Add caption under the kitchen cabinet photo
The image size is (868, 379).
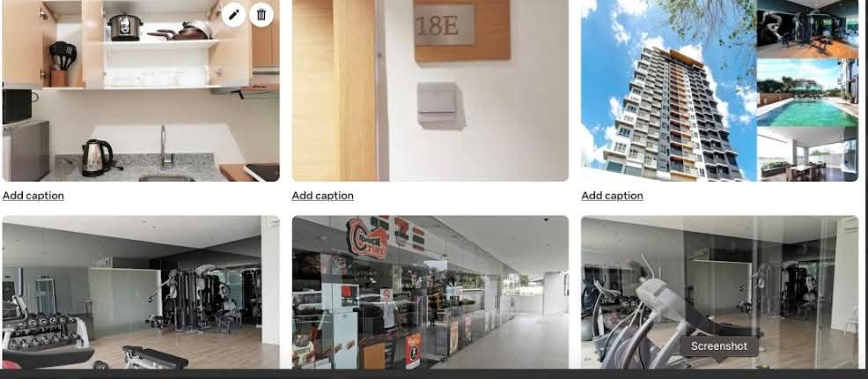click(33, 196)
